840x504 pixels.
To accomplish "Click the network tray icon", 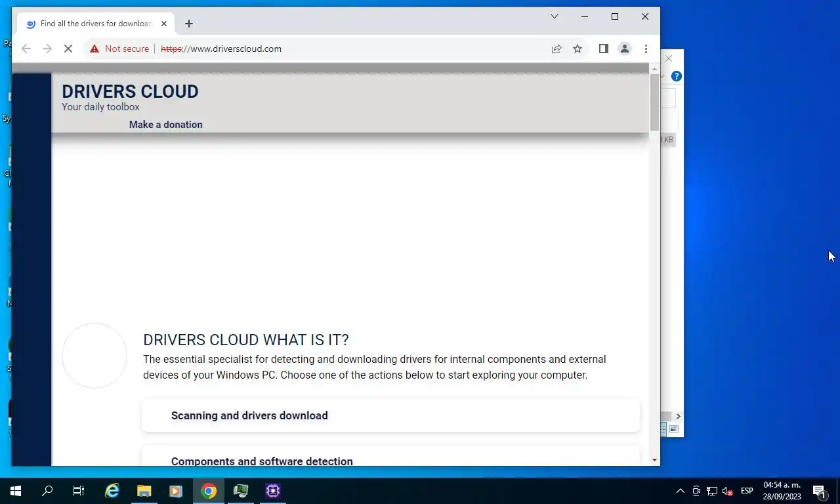I will (x=711, y=491).
